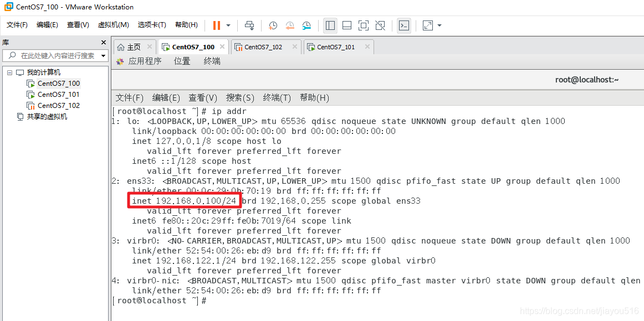Close the CentOS7_101 tab
644x321 pixels.
coord(367,46)
